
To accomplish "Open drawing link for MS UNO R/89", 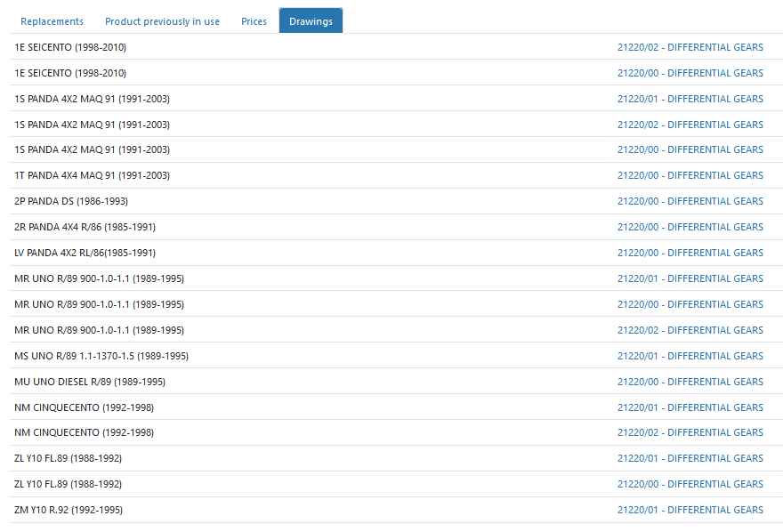I will (x=690, y=356).
